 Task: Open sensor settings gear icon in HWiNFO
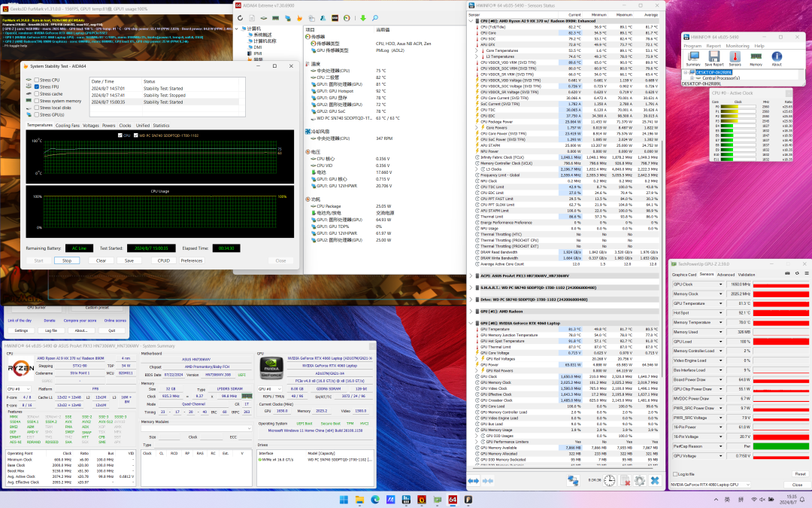639,480
